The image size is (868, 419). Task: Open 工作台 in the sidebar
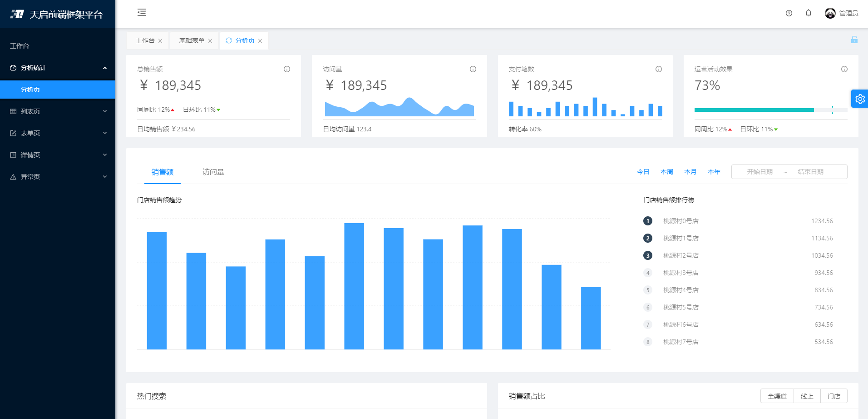coord(58,46)
